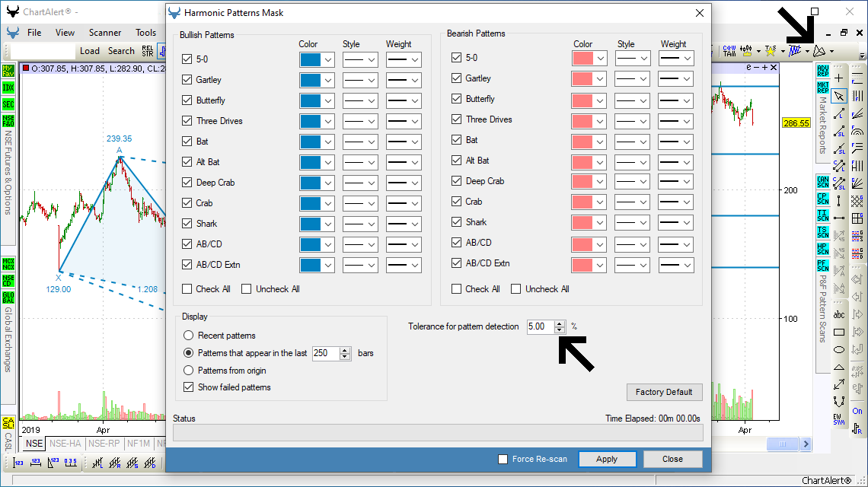The image size is (868, 487).
Task: Select the Recent patterns radio option
Action: tap(188, 336)
